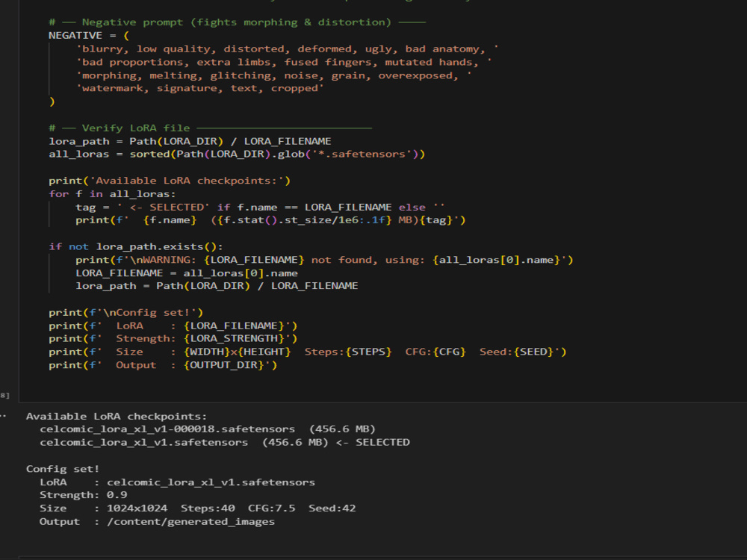Click the 'Negative prompt (fights morphing & distortion)' comment
Screen dimensions: 747x560
click(237, 22)
